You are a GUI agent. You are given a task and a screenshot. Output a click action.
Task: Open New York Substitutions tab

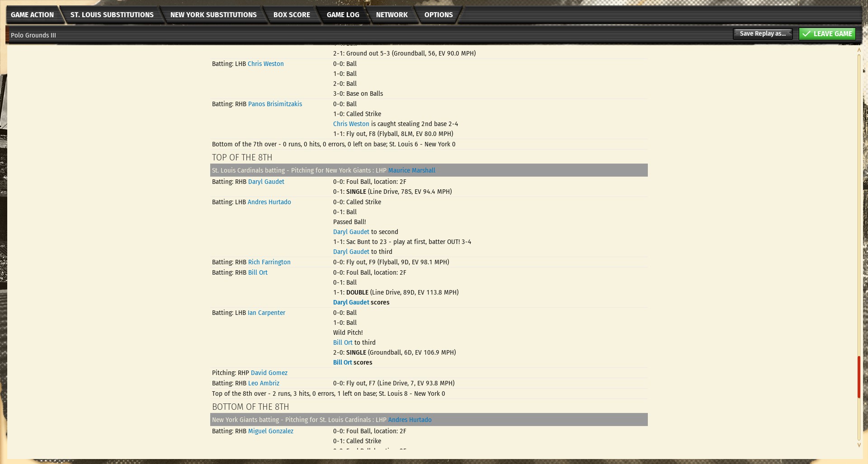click(213, 15)
